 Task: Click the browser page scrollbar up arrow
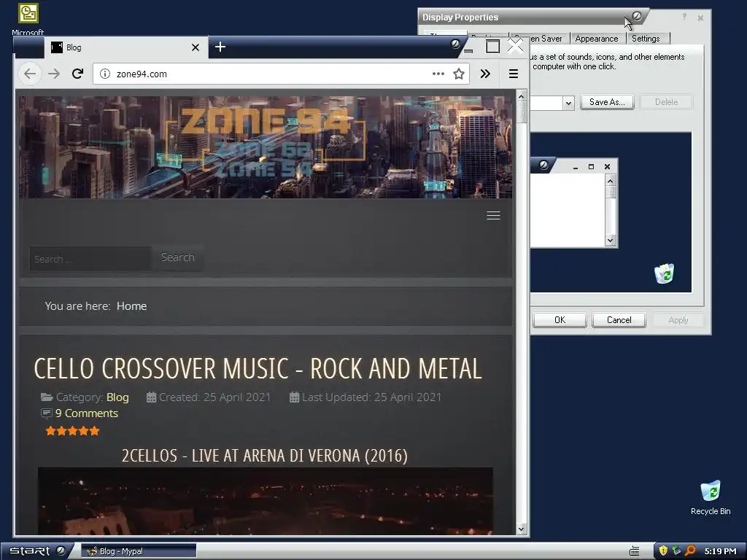(521, 97)
